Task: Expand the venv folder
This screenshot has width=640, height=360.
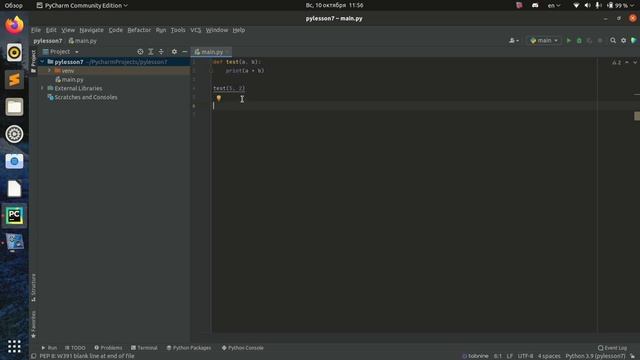Action: (x=49, y=71)
